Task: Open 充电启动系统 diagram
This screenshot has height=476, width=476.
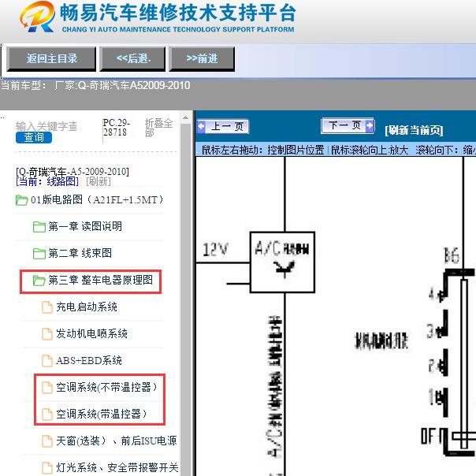Action: click(x=87, y=307)
